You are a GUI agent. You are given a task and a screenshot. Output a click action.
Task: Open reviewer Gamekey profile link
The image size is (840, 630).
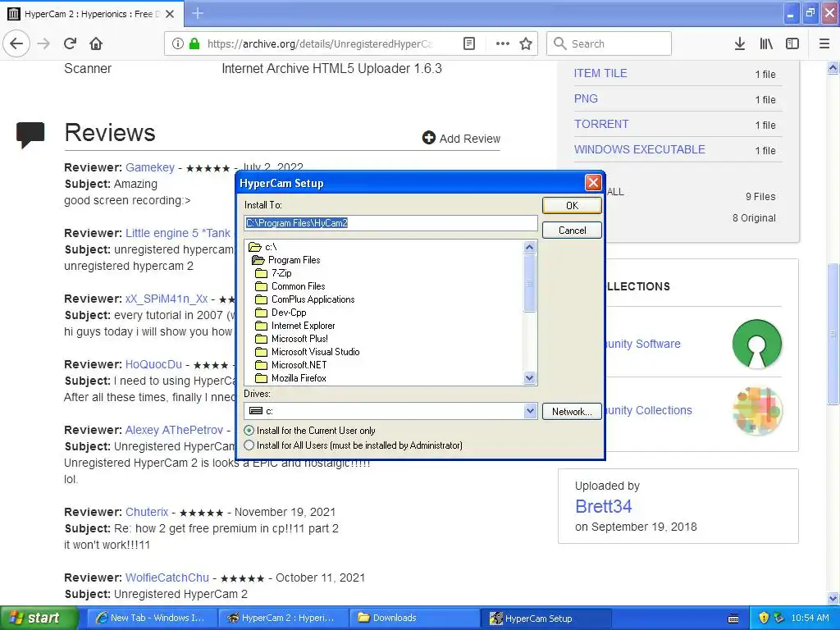[x=150, y=167]
